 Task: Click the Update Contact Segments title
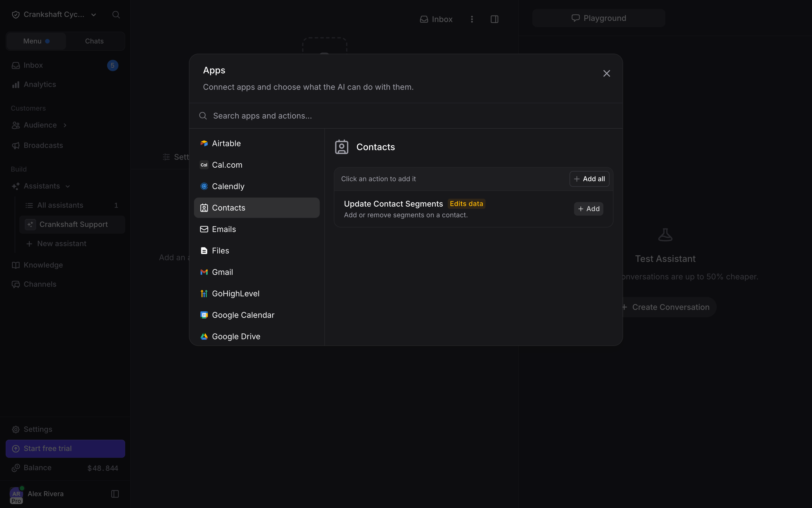[x=393, y=204]
